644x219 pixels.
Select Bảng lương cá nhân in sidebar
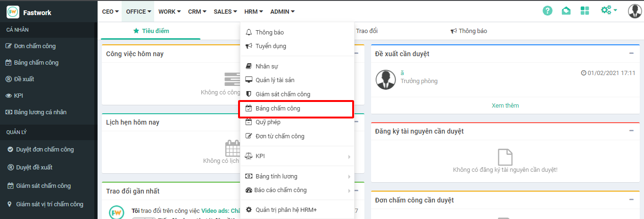tap(40, 112)
